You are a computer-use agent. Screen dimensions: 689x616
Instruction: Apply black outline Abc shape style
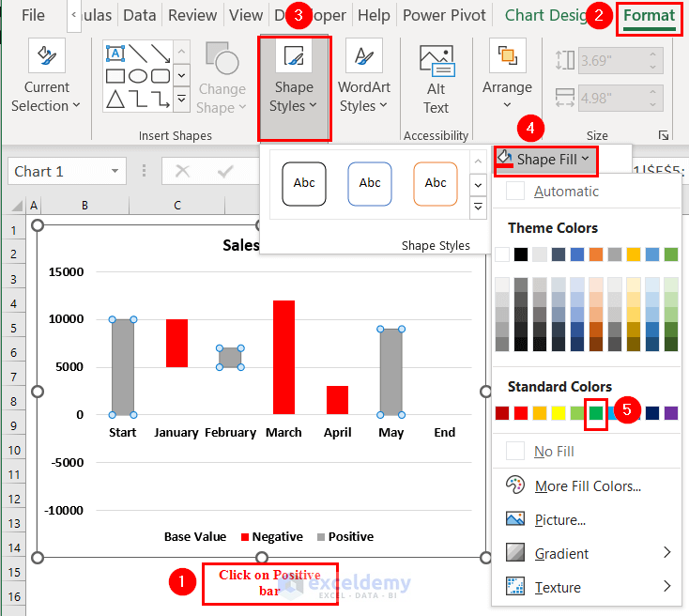pos(304,184)
